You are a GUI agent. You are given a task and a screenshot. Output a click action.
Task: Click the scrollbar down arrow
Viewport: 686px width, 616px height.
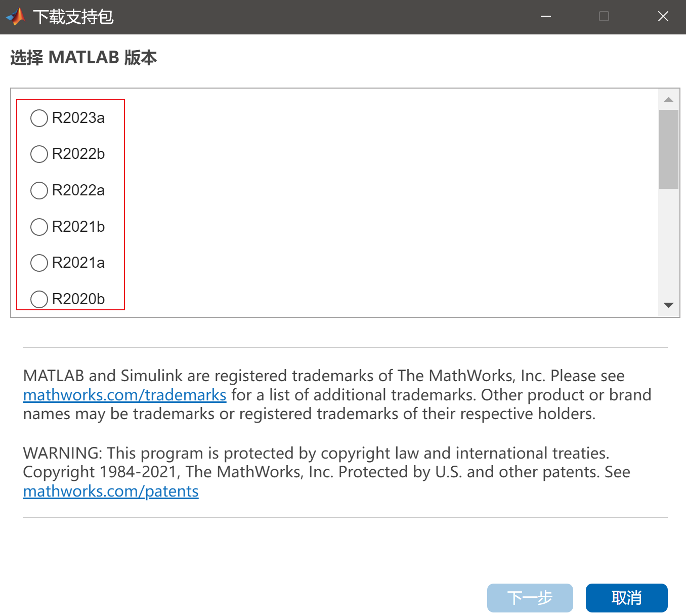[x=669, y=305]
